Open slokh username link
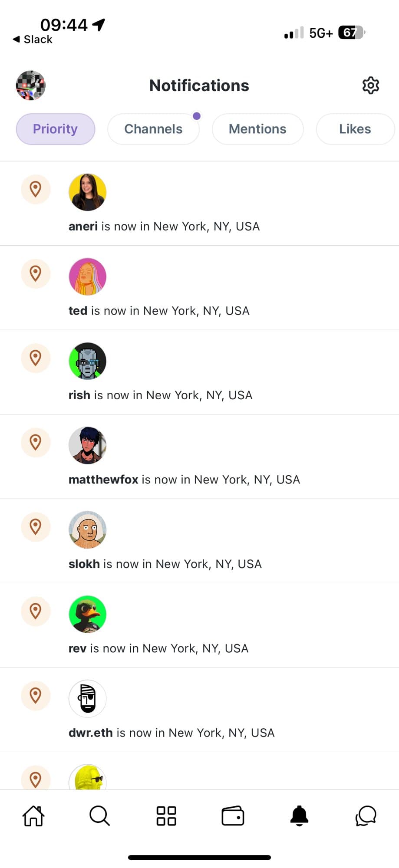 coord(84,564)
